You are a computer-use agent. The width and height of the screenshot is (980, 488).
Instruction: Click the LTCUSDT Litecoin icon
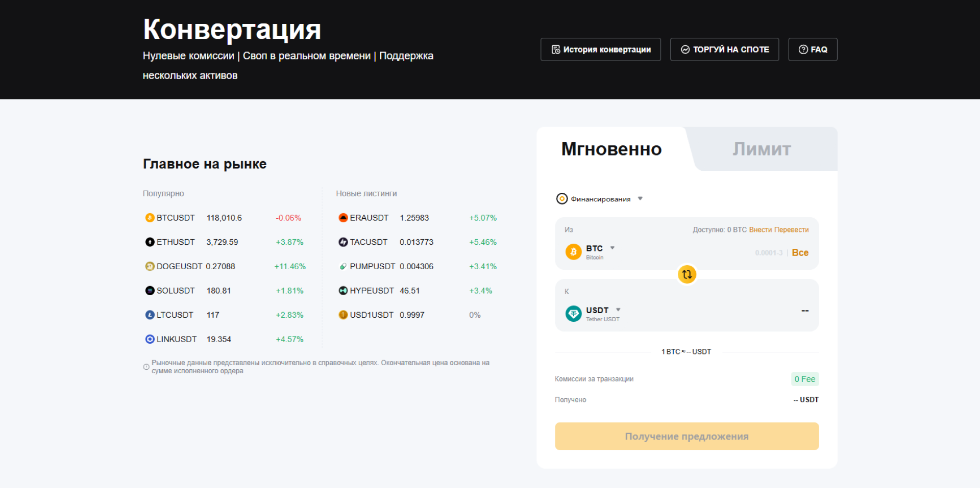pos(150,315)
